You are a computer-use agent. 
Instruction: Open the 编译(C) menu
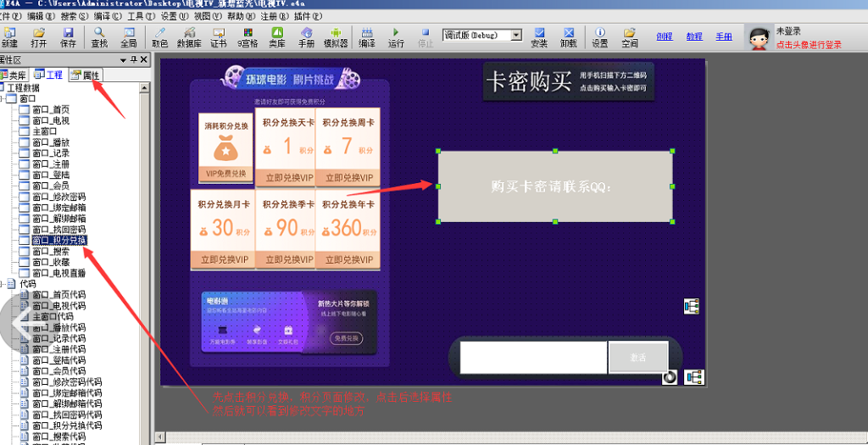(x=108, y=16)
